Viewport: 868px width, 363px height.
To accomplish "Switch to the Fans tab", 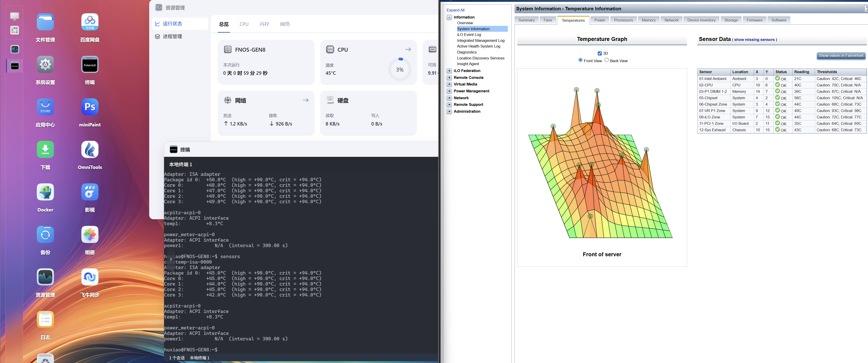I will pyautogui.click(x=547, y=20).
